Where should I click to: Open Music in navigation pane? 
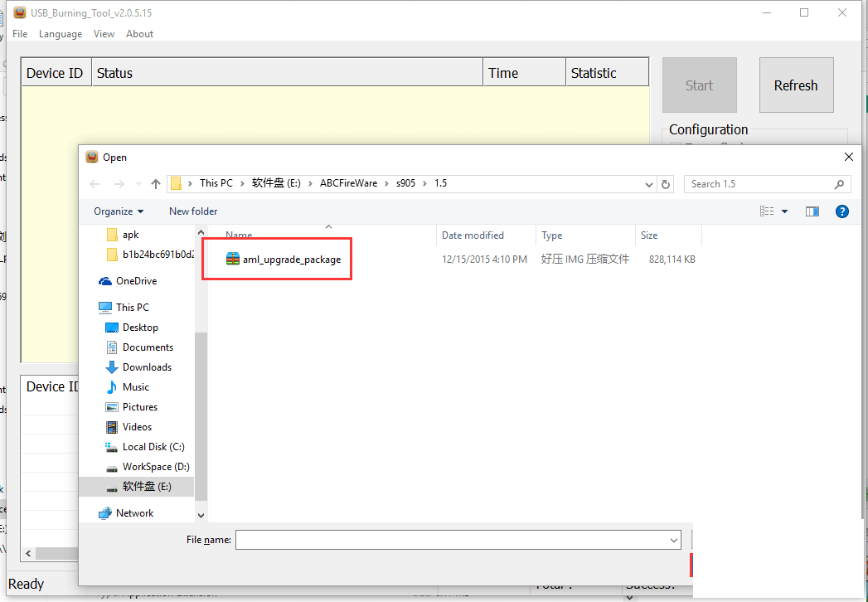coord(136,387)
